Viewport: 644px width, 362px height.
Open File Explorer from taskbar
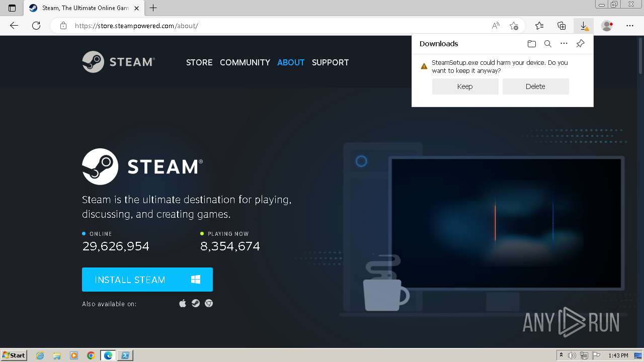click(x=57, y=355)
